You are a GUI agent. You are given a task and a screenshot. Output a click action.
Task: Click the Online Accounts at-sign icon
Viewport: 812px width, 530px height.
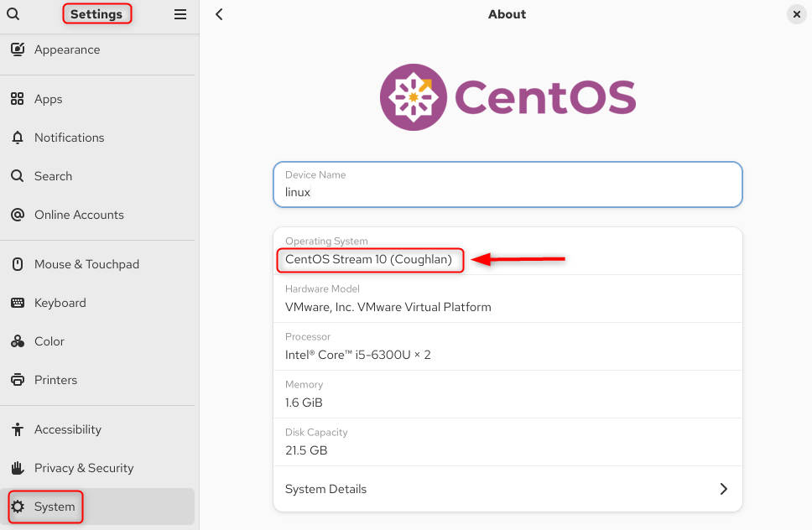click(x=17, y=215)
